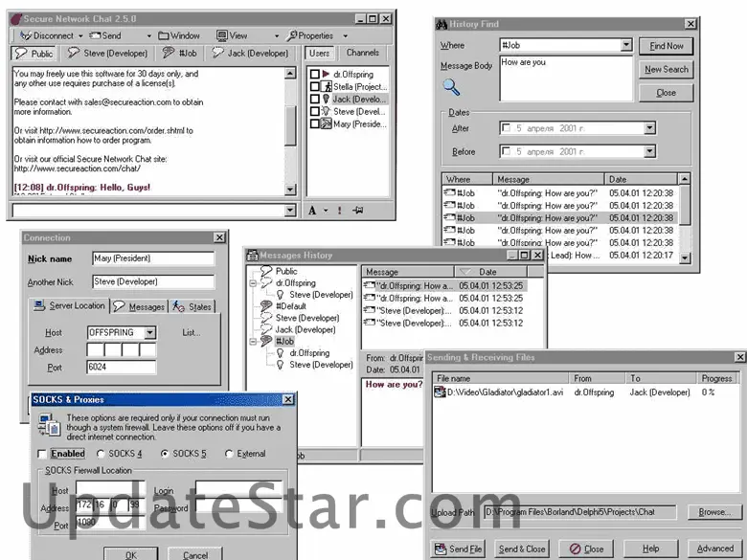The width and height of the screenshot is (747, 560).
Task: Click the New Search button
Action: (x=666, y=70)
